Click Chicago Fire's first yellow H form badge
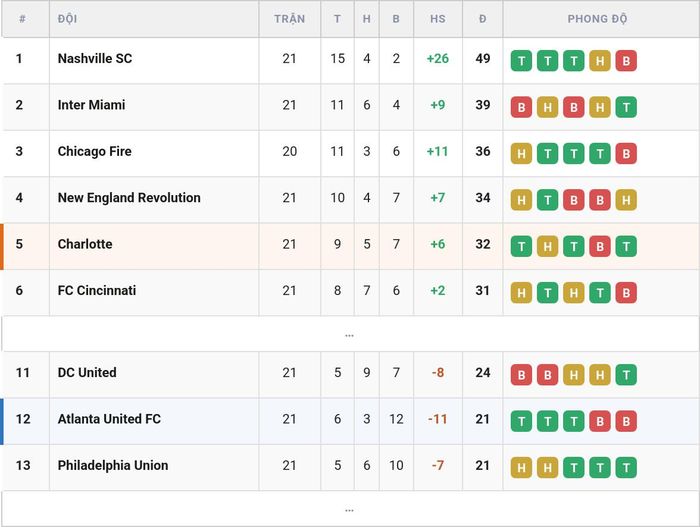Screen dimensions: 700x527 (521, 154)
